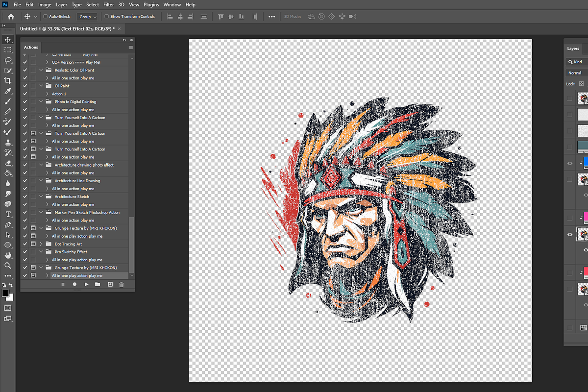
Task: Enable Show Transform Controls checkbox
Action: click(x=107, y=17)
